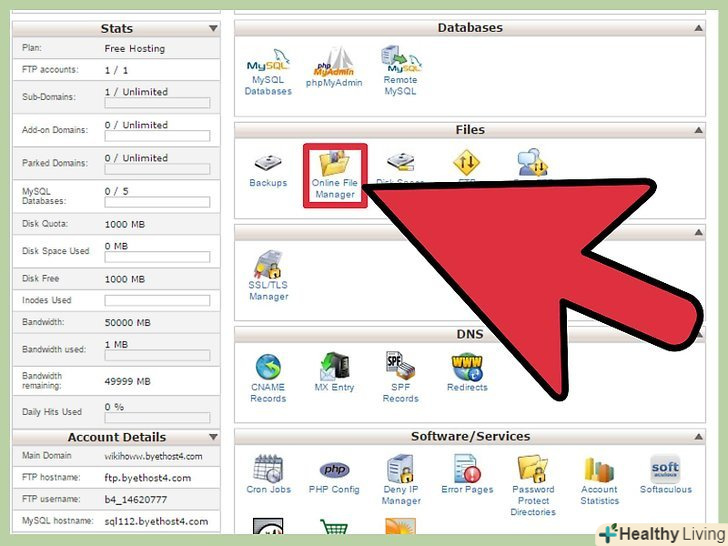728x546 pixels.
Task: Open Password Protect Directories icon
Action: (x=533, y=468)
